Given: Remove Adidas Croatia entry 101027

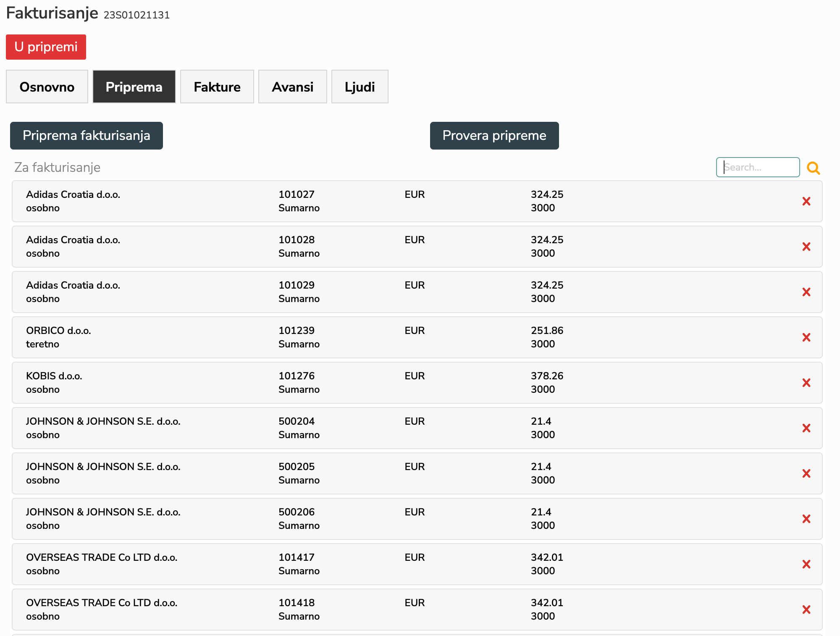Looking at the screenshot, I should point(806,201).
